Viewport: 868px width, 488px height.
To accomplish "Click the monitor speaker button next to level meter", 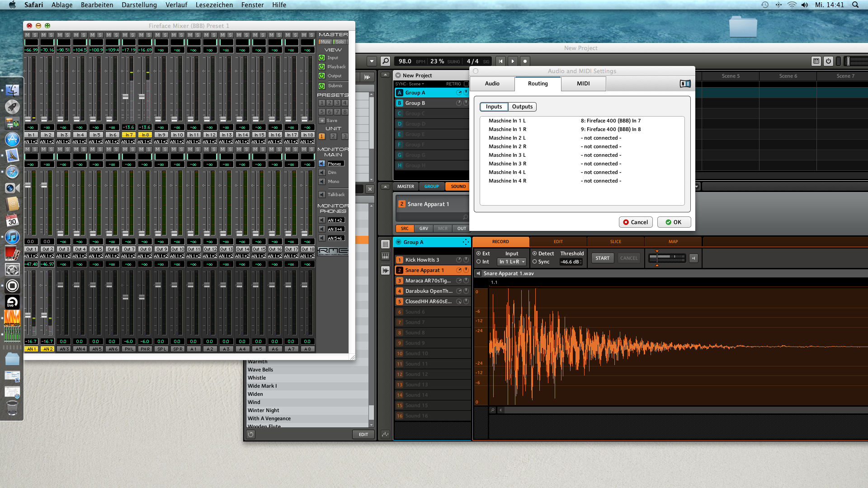I will (693, 258).
